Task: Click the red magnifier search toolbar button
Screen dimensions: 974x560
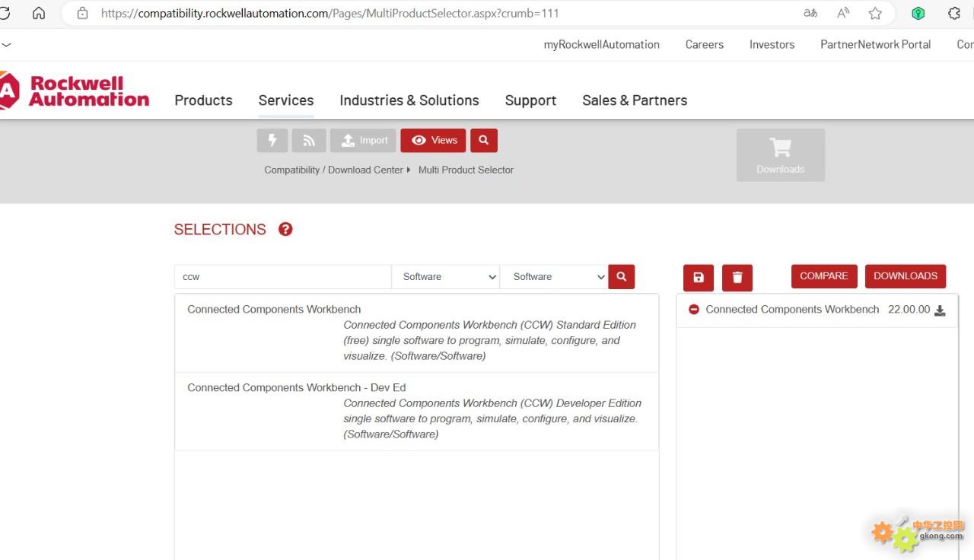Action: (484, 140)
